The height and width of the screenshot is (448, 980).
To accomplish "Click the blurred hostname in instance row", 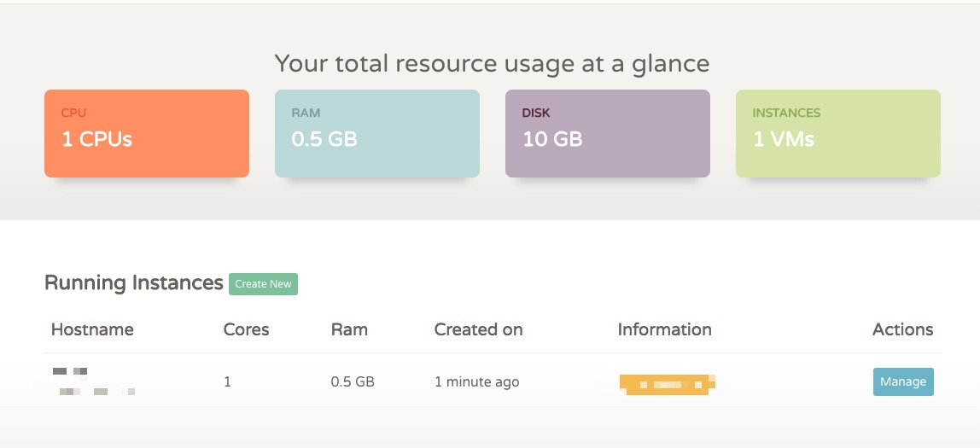I will (94, 381).
